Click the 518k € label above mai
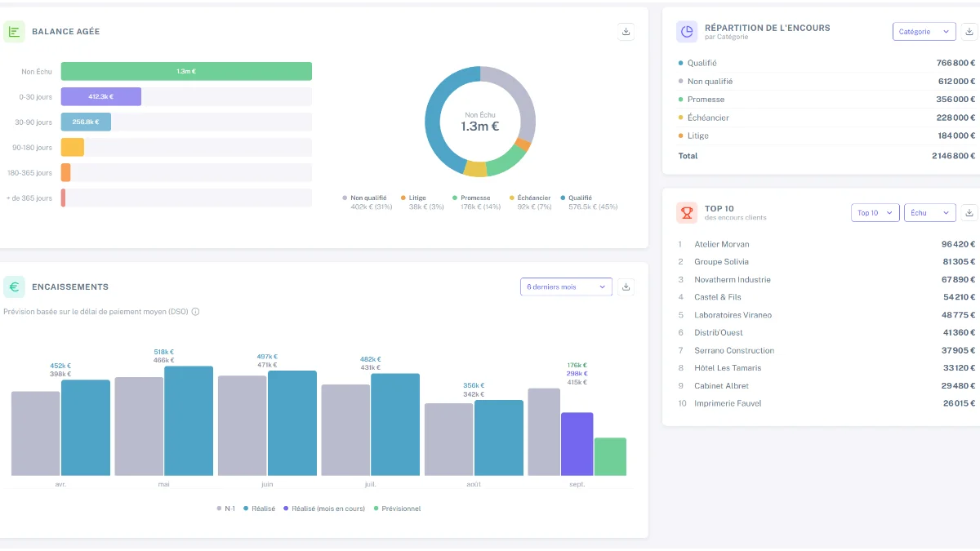Image resolution: width=980 pixels, height=551 pixels. click(163, 352)
